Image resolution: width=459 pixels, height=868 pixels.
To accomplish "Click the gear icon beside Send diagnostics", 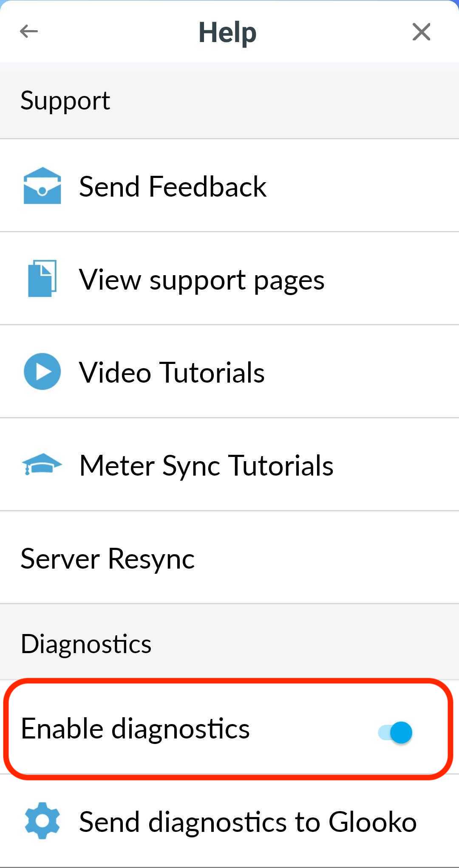I will click(x=42, y=820).
